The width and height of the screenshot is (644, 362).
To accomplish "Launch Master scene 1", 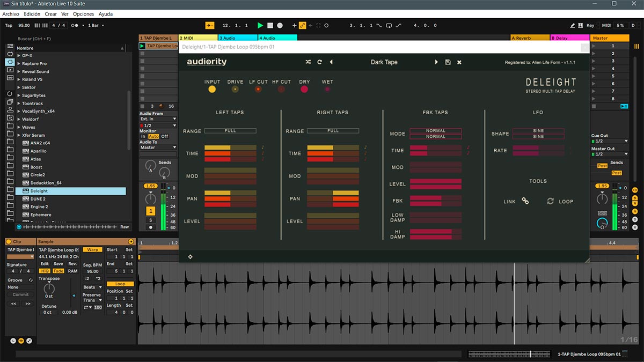I will pos(595,46).
